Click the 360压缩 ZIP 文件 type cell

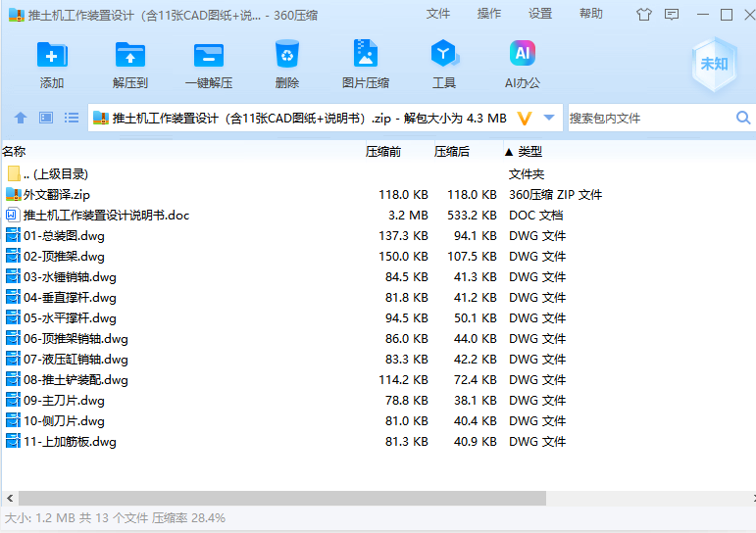click(x=555, y=195)
